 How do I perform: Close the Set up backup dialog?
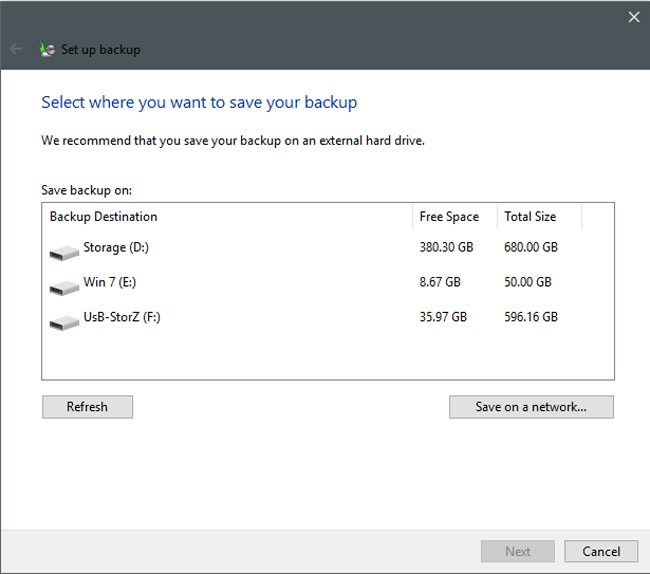tap(633, 17)
